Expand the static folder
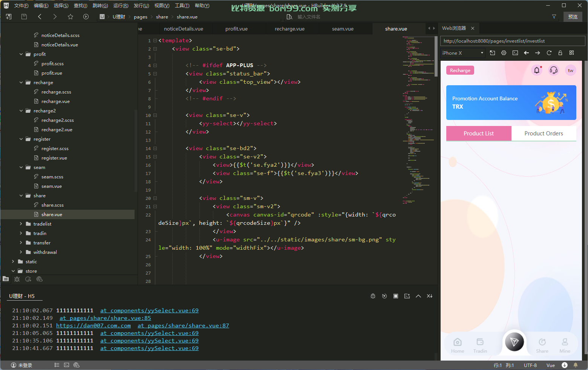The image size is (588, 370). pyautogui.click(x=13, y=262)
